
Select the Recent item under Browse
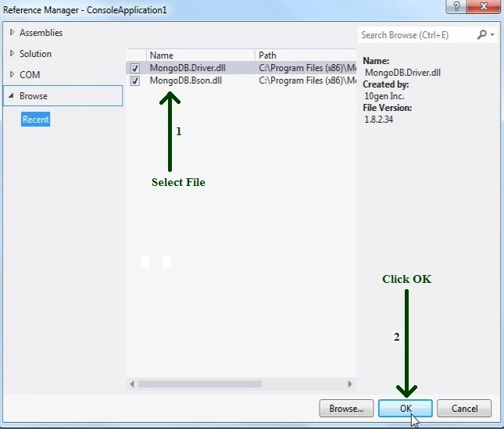36,120
